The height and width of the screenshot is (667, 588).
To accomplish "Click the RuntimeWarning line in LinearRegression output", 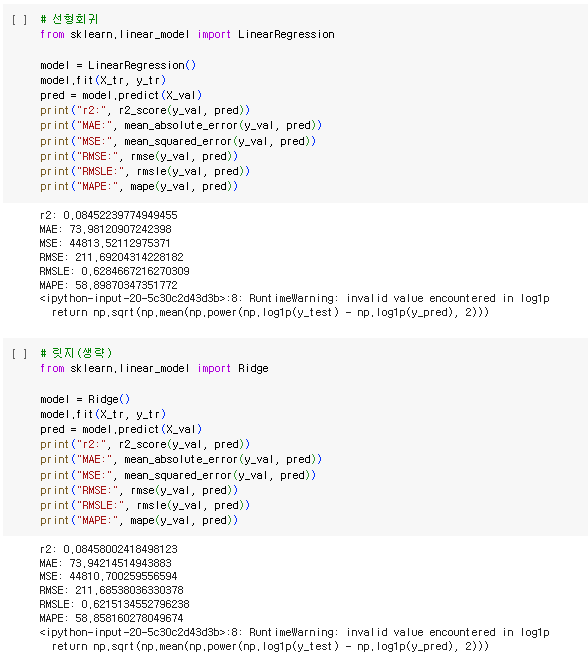I will (x=294, y=299).
